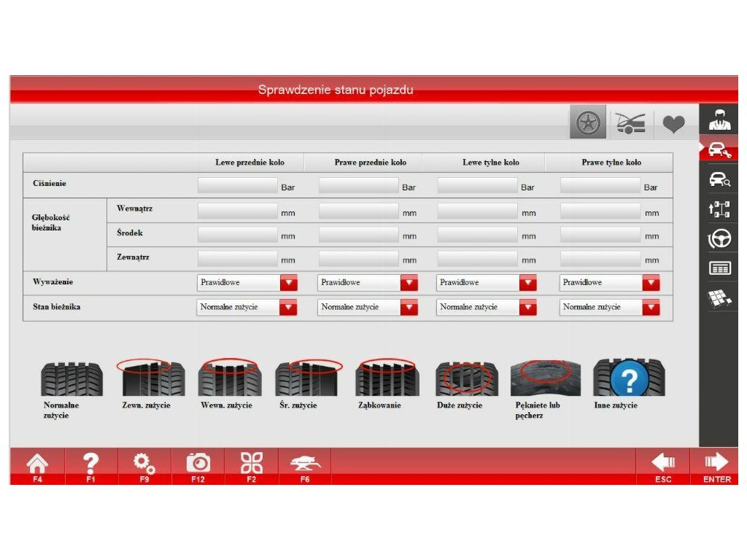This screenshot has height=560, width=747.
Task: Open the vehicle search sidebar icon
Action: 719,179
